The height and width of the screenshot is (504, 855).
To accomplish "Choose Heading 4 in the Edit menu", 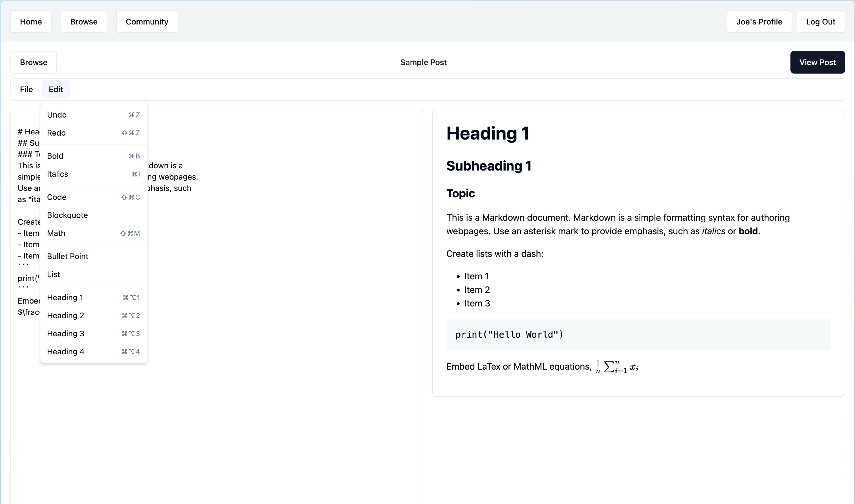I will (x=94, y=351).
